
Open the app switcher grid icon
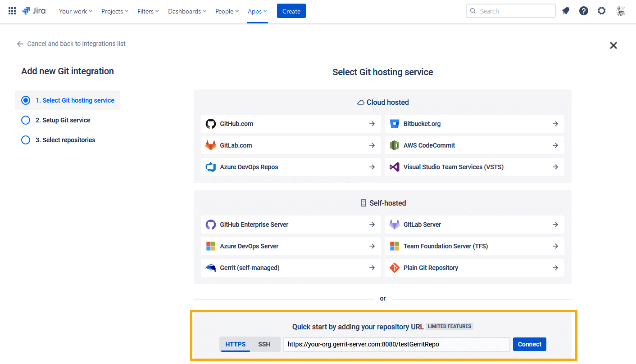(12, 11)
